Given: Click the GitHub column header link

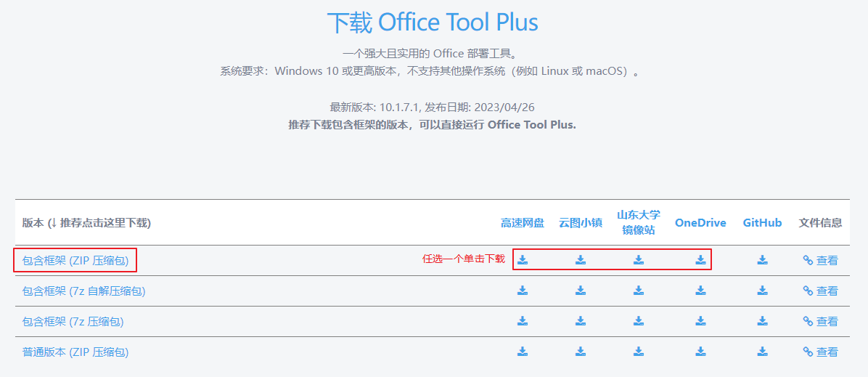Looking at the screenshot, I should (x=762, y=223).
